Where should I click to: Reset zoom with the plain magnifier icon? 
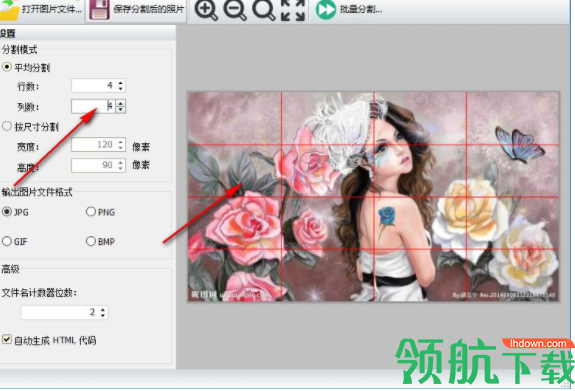tap(264, 10)
